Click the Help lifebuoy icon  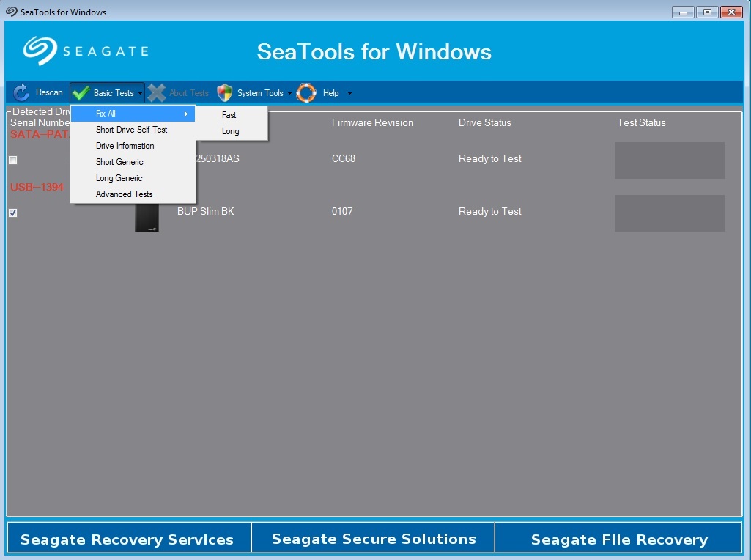306,92
